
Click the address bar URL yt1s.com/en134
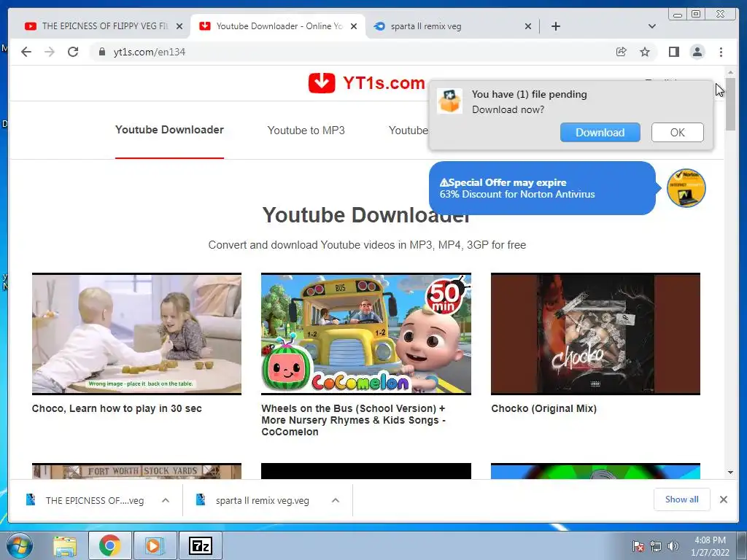[x=150, y=52]
